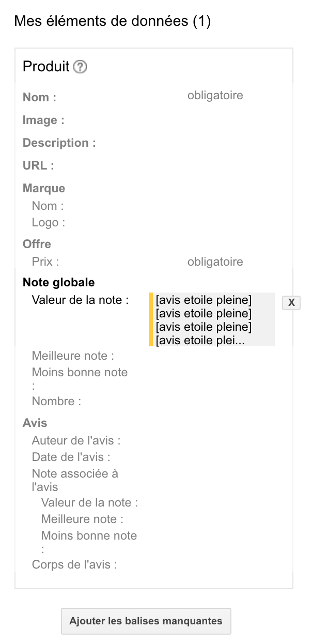Click the Nom field under Produit
This screenshot has width=312, height=644.
click(40, 97)
